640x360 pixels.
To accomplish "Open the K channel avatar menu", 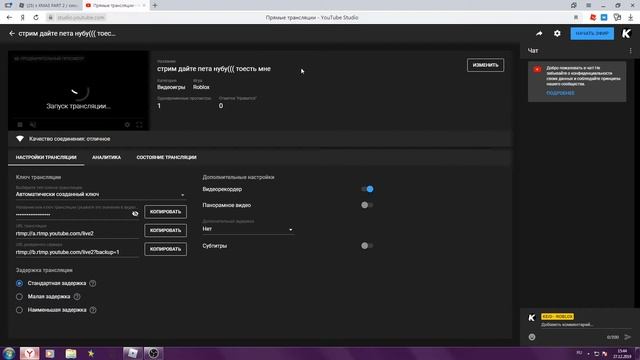I will 626,33.
